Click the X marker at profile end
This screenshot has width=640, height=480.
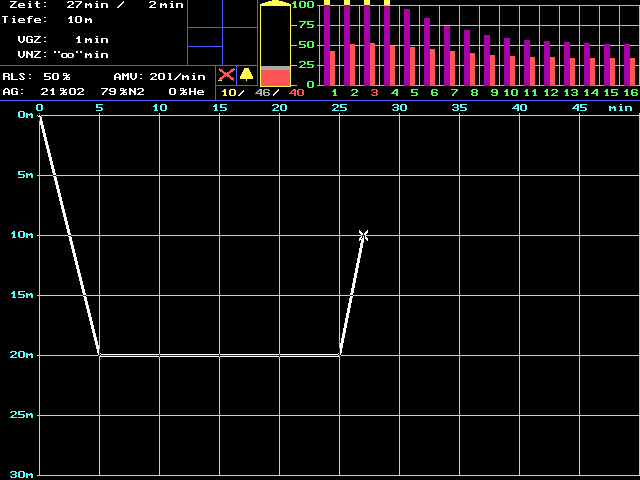(x=363, y=235)
